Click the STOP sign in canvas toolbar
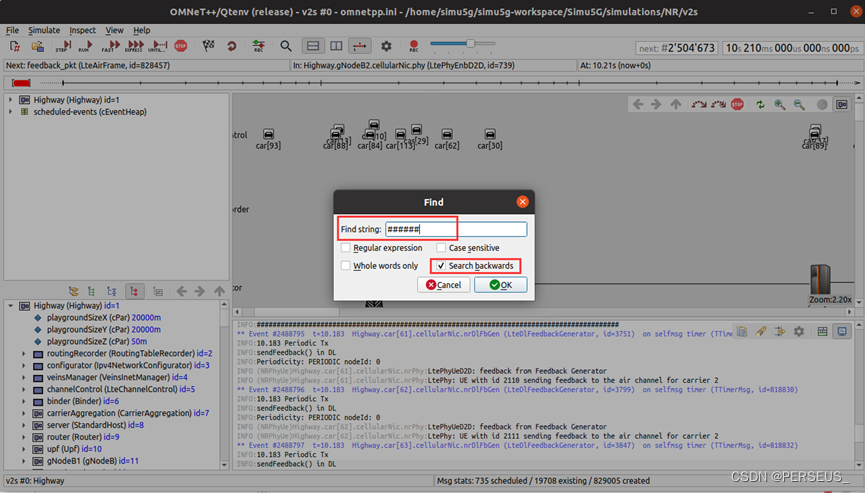 click(738, 104)
